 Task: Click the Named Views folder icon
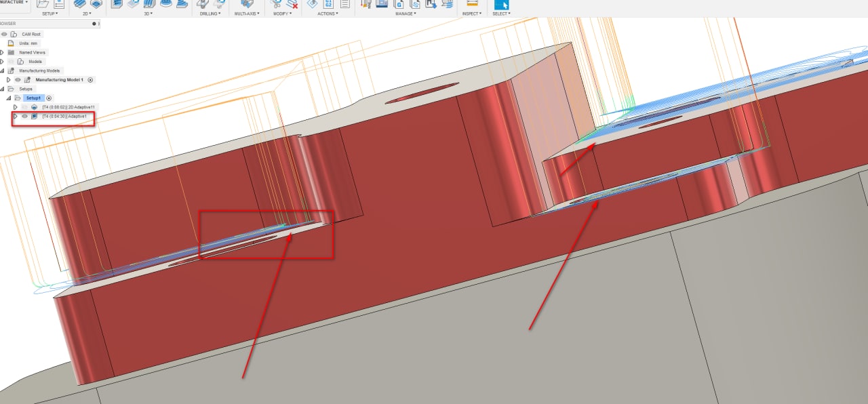point(12,52)
